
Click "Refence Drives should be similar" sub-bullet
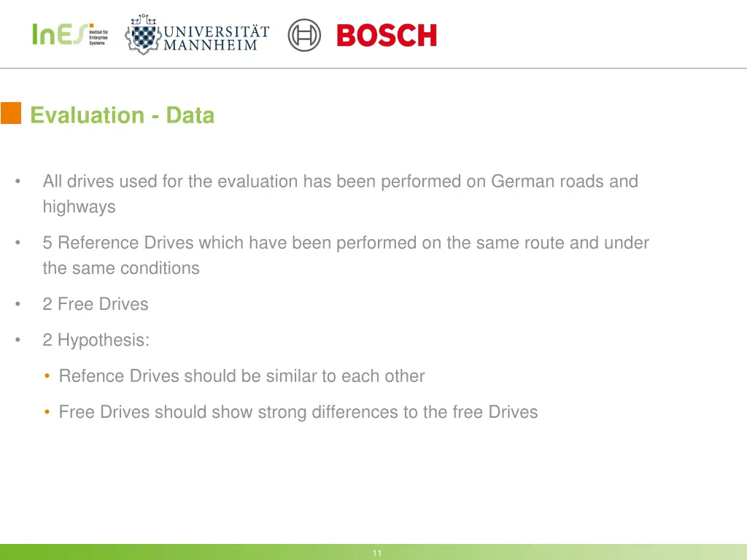241,376
